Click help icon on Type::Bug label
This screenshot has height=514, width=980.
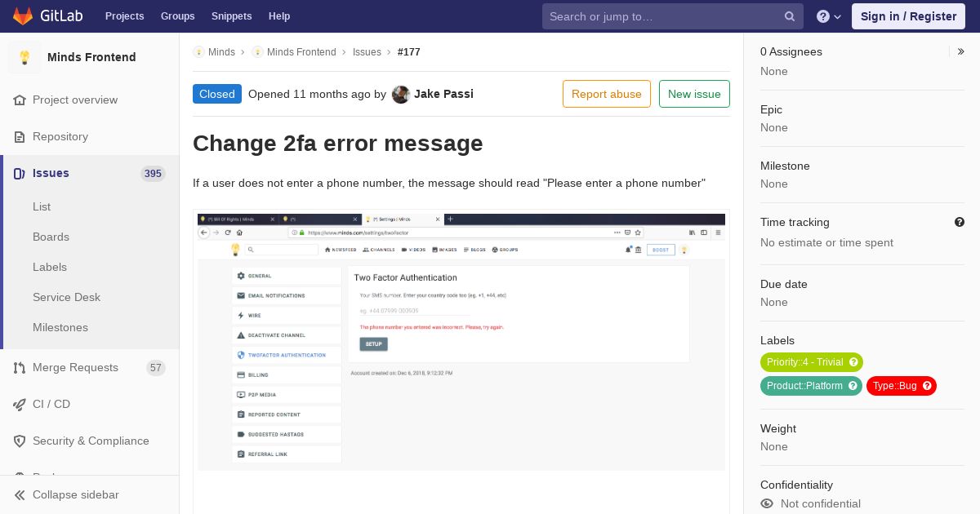coord(927,386)
